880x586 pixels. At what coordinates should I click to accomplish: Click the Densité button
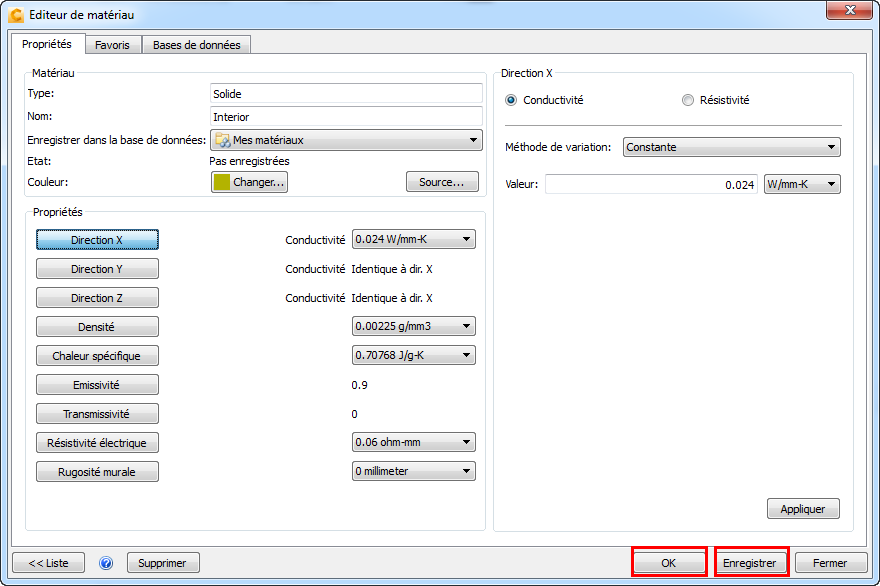coord(97,327)
